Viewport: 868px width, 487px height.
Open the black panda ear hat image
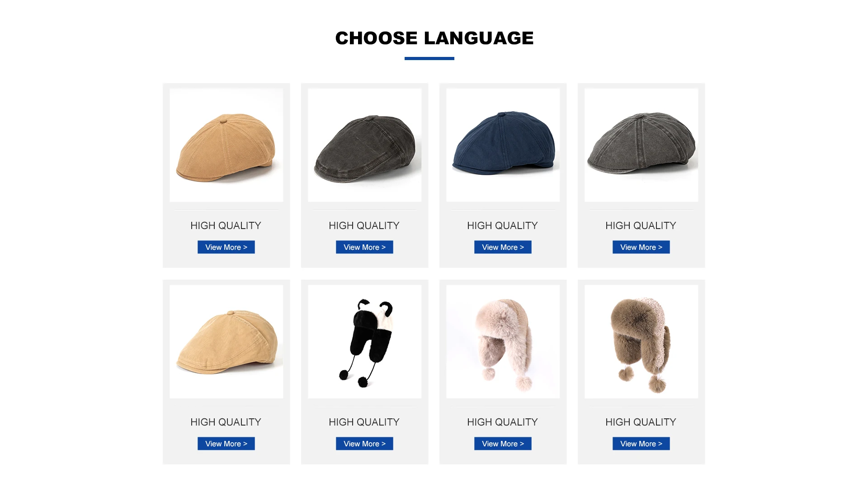pyautogui.click(x=364, y=342)
